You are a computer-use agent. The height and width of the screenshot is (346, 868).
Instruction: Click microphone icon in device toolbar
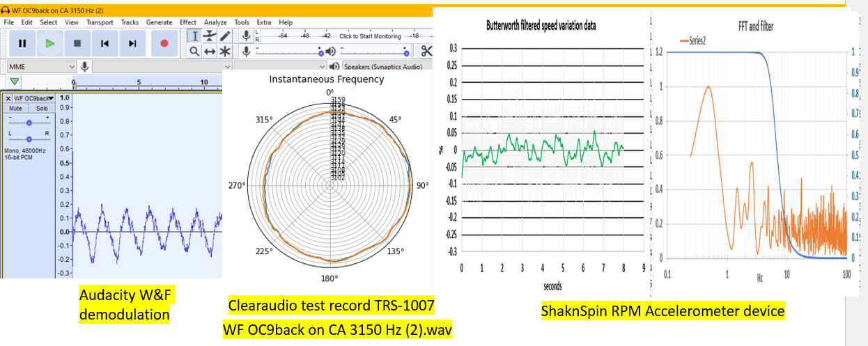(84, 66)
